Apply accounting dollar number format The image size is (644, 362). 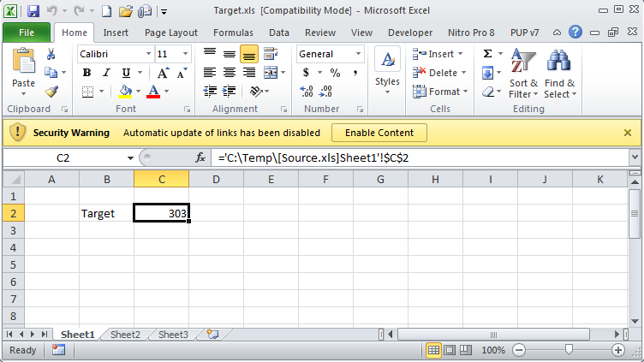(306, 73)
